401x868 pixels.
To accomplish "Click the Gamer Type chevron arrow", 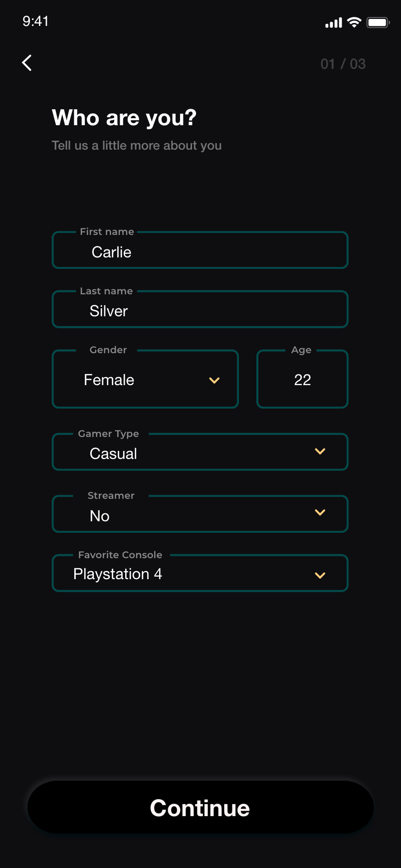I will (320, 451).
